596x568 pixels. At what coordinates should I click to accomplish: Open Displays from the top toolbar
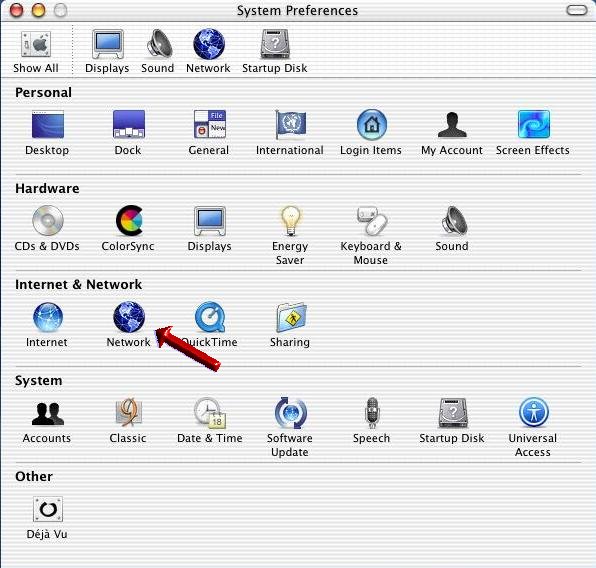108,44
